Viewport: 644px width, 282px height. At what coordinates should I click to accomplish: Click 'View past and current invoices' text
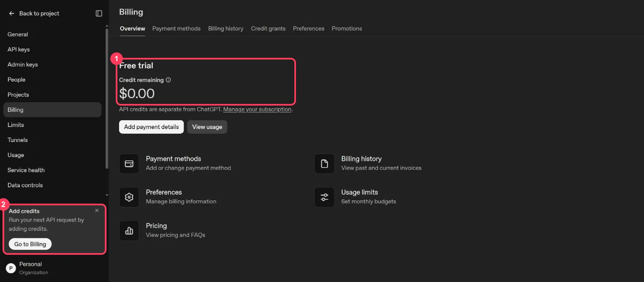pyautogui.click(x=381, y=168)
